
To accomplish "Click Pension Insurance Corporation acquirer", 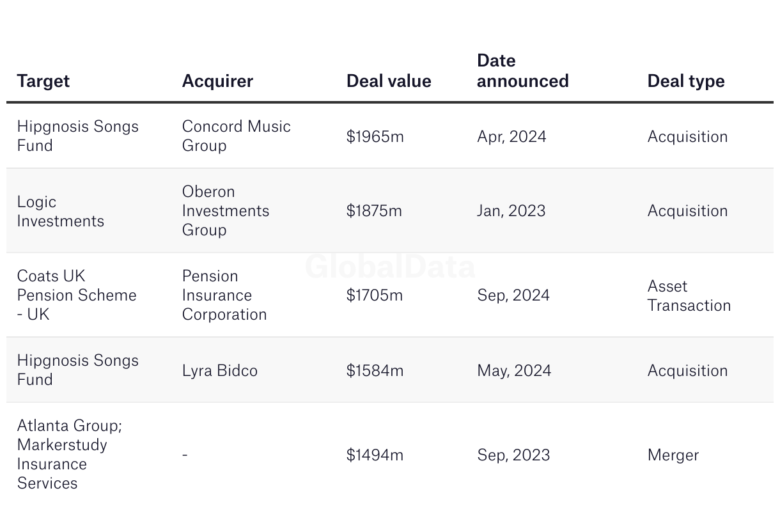I will pyautogui.click(x=224, y=295).
